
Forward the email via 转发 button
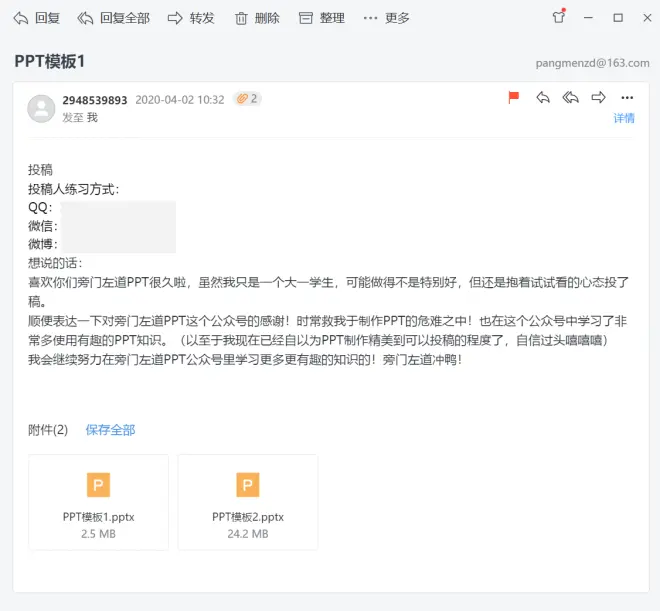[191, 18]
